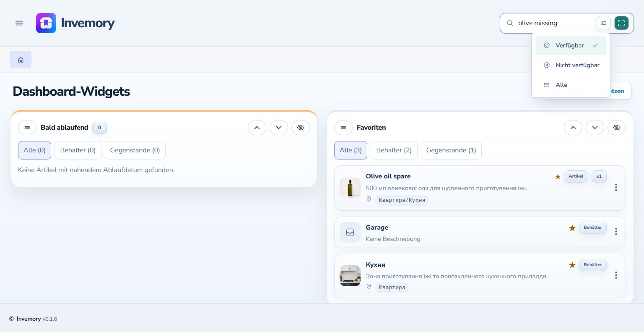The height and width of the screenshot is (332, 644).
Task: Open options menu for Кухня
Action: pyautogui.click(x=616, y=275)
